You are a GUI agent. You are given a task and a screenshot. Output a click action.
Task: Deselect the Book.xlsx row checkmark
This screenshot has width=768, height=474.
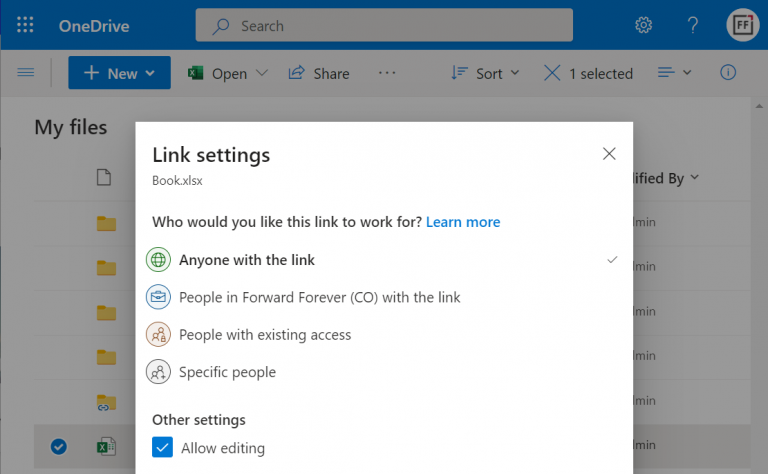tap(58, 447)
